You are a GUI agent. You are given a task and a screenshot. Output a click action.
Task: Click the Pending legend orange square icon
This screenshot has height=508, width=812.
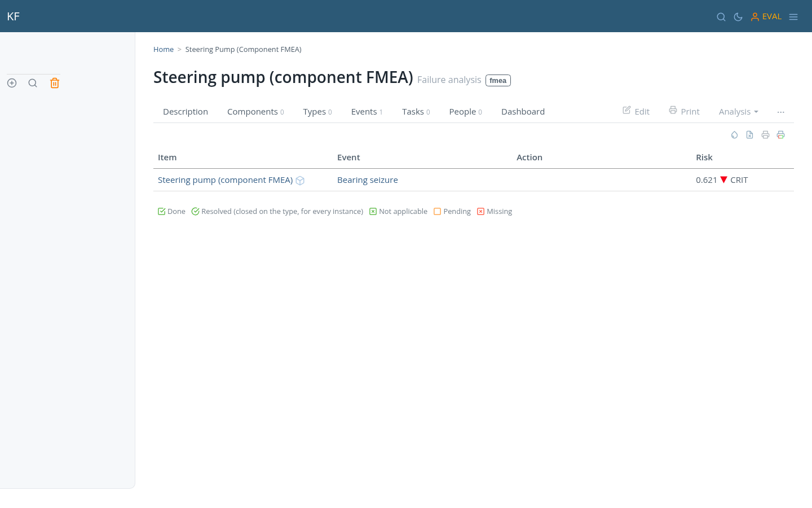click(x=437, y=212)
